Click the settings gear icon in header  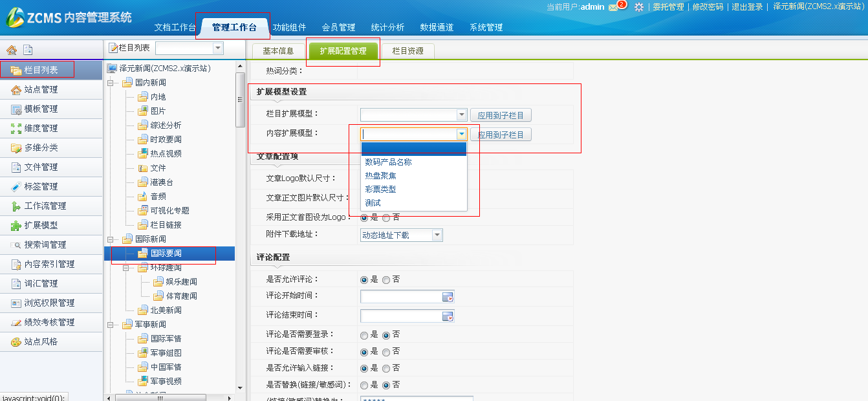(x=639, y=7)
